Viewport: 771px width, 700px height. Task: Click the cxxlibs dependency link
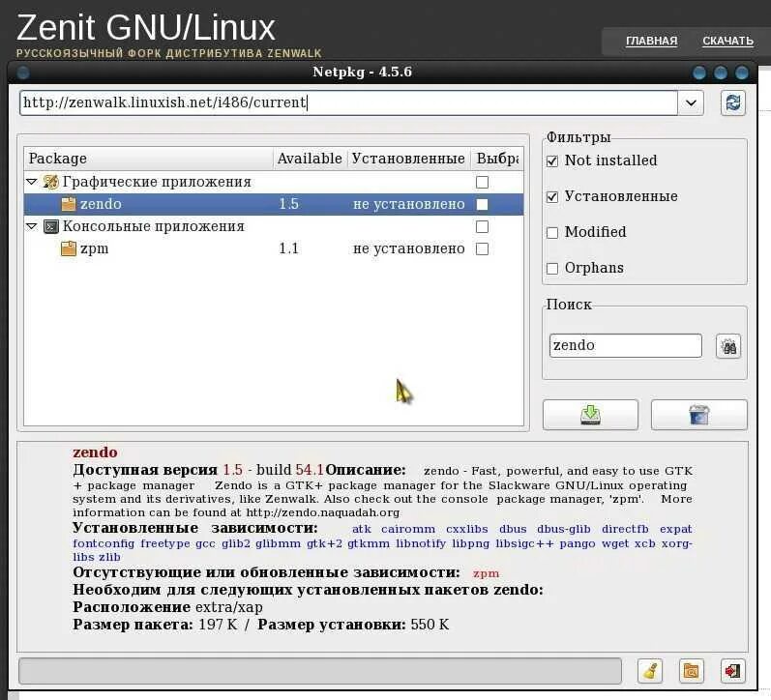point(467,530)
